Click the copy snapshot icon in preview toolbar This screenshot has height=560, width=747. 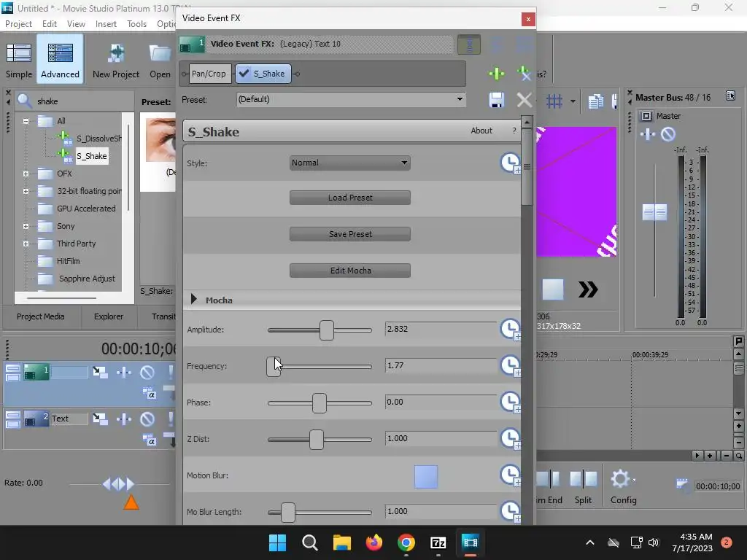[595, 101]
